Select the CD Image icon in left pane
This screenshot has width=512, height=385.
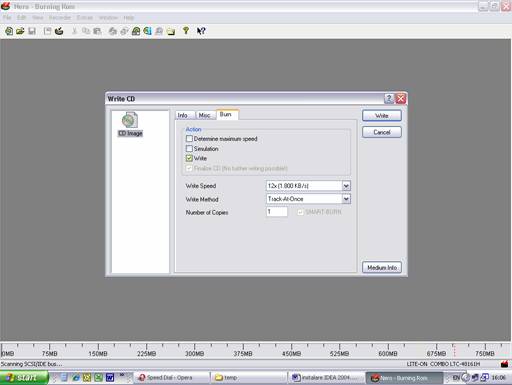click(x=130, y=124)
